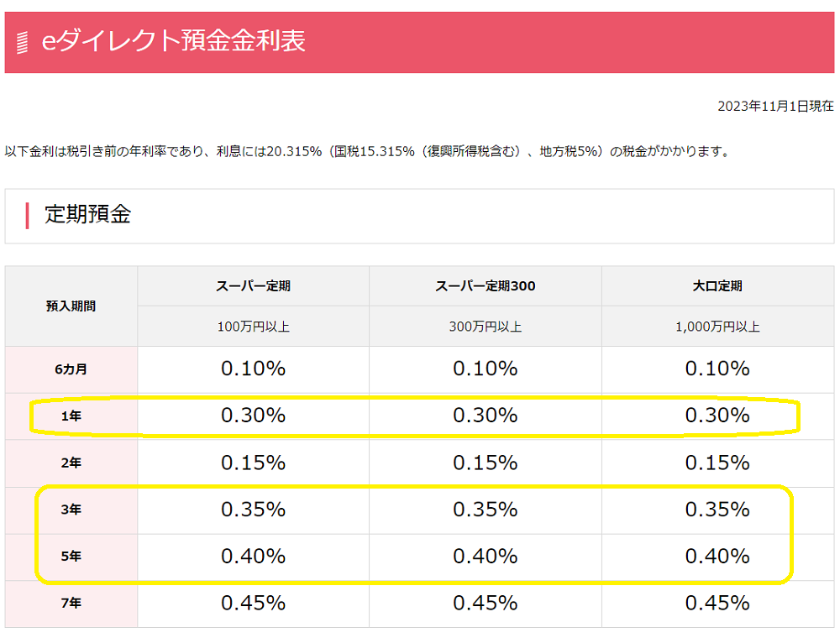Click the 6カ月 row label

click(x=71, y=369)
